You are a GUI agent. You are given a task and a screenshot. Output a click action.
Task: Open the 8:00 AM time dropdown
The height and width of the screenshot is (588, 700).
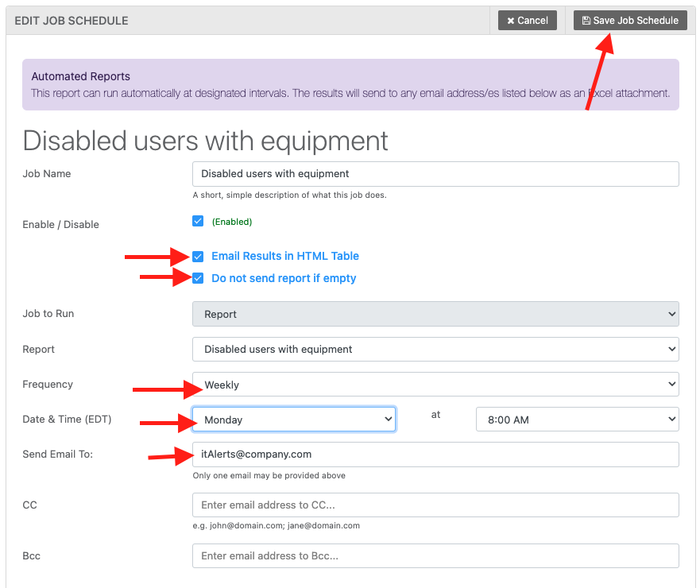[x=577, y=420]
